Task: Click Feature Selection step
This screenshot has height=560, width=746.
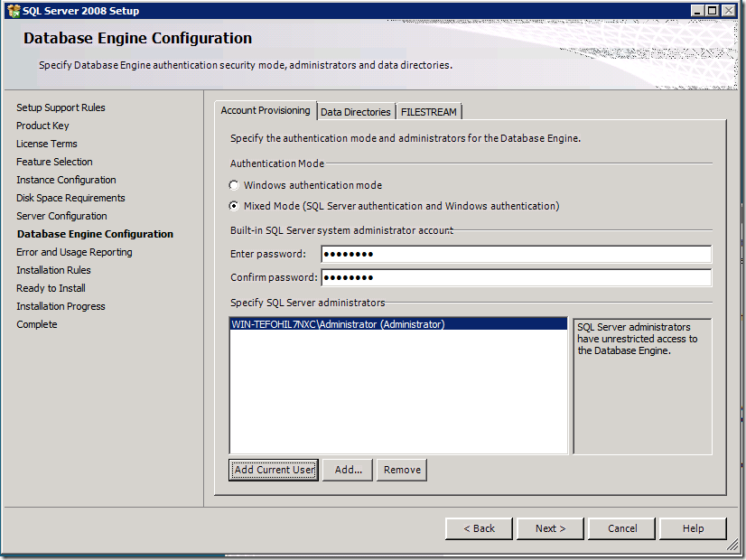Action: tap(54, 162)
